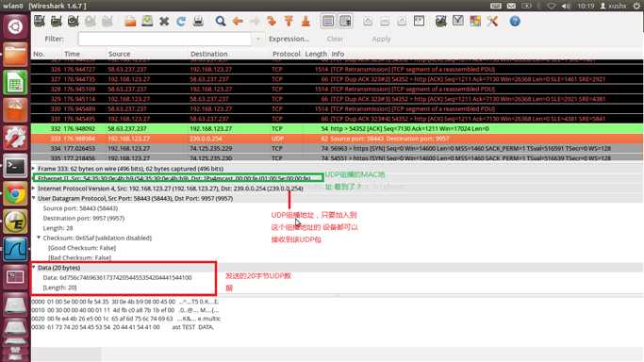Toggle packet list colorize icon
Image resolution: width=644 pixels, height=362 pixels.
[328, 21]
